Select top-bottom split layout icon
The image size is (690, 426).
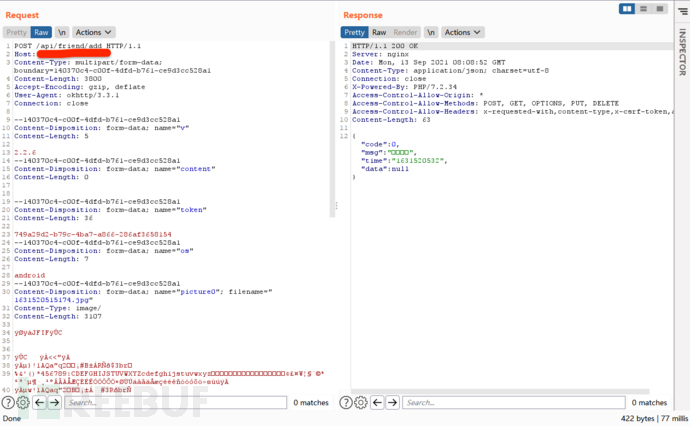(x=643, y=9)
